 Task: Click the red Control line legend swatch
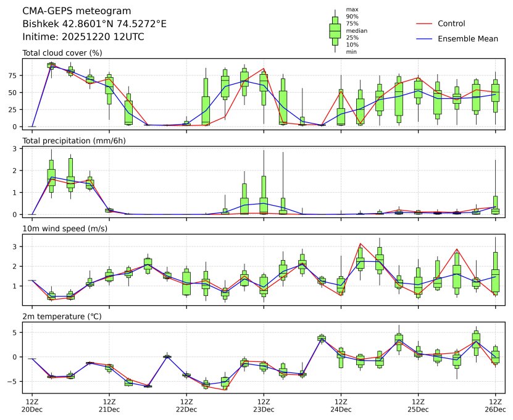coord(423,23)
